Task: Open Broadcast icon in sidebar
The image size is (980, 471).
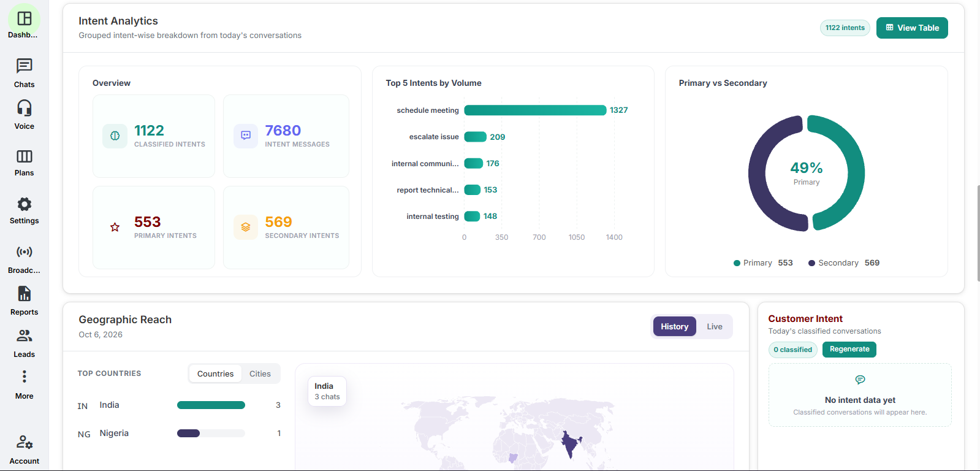Action: tap(25, 252)
